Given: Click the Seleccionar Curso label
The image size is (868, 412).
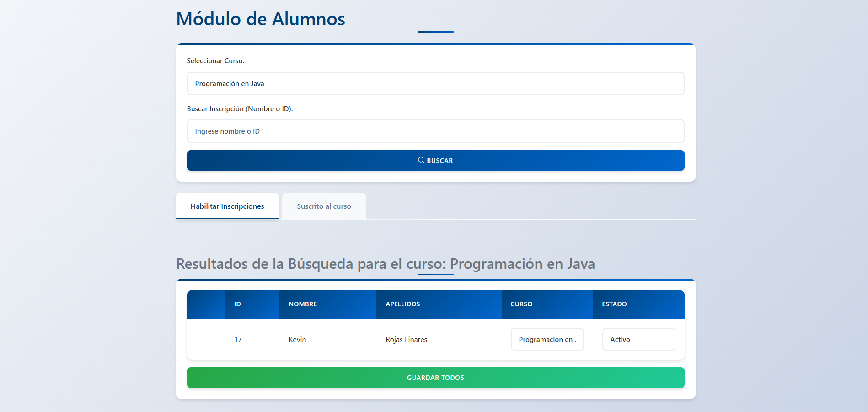Looking at the screenshot, I should (215, 60).
